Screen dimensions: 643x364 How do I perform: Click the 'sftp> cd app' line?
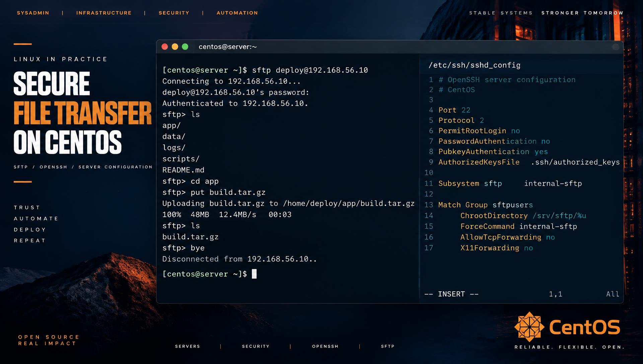click(190, 181)
